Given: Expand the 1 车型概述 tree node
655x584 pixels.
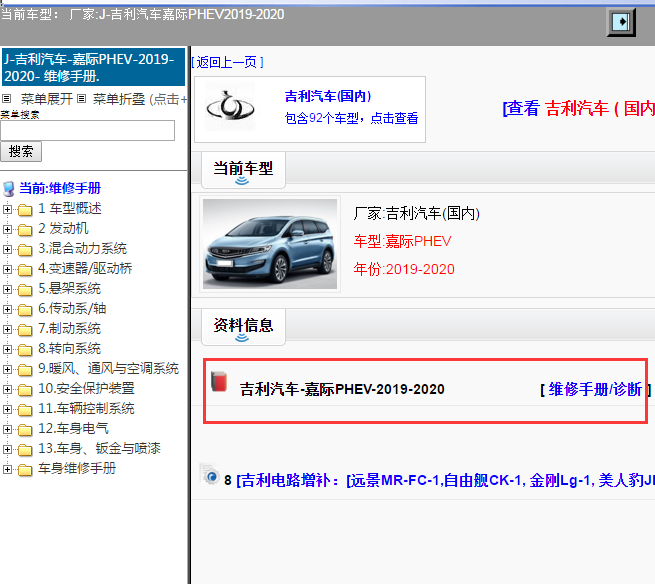Looking at the screenshot, I should [x=7, y=209].
